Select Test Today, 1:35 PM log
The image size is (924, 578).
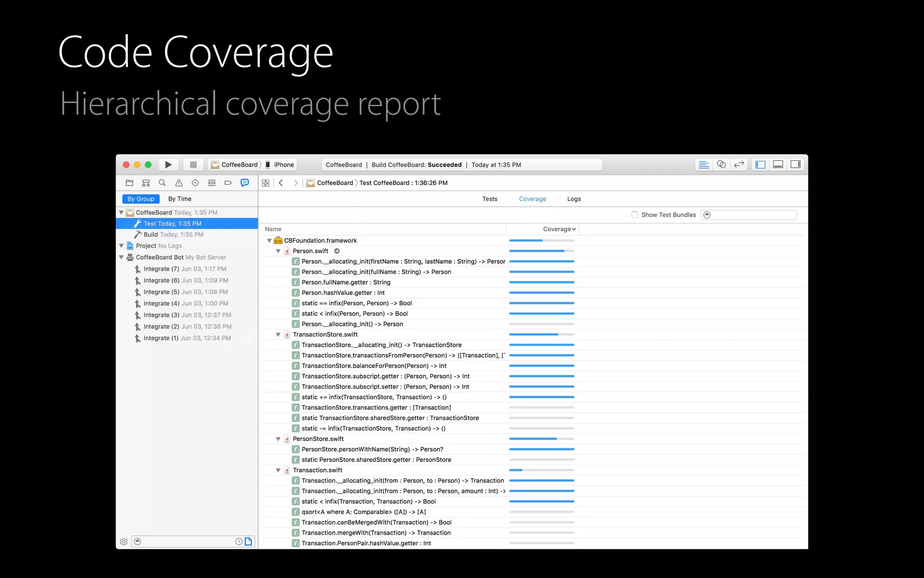(x=187, y=224)
